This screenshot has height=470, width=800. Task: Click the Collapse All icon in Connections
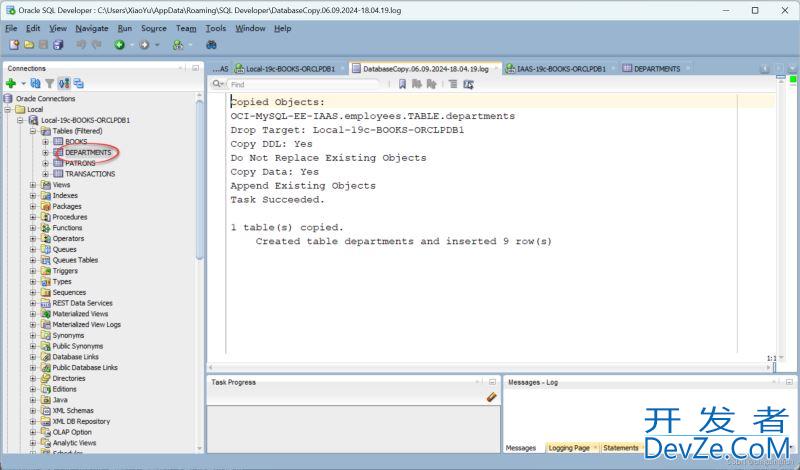(x=79, y=83)
